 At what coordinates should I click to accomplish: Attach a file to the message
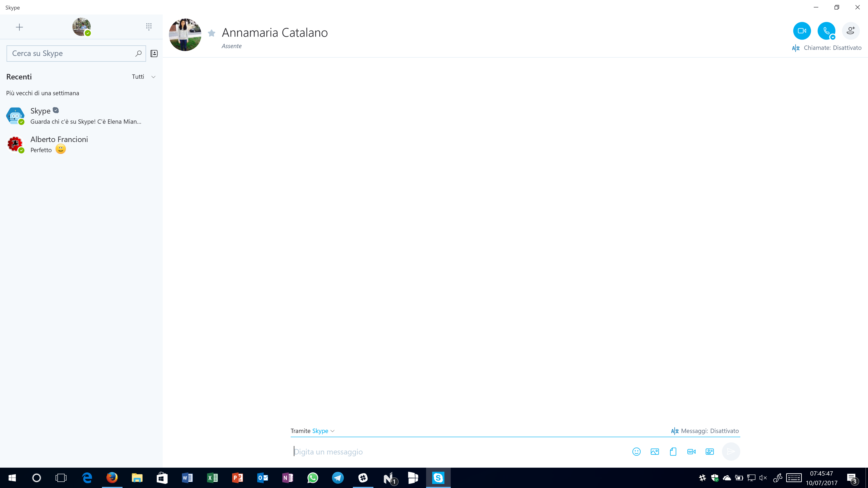click(673, 452)
